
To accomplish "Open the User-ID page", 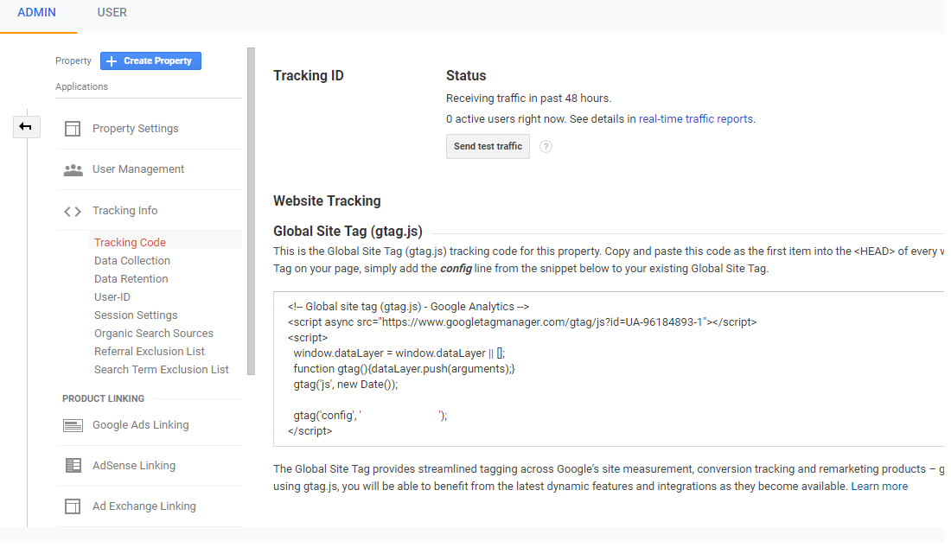I will coord(112,297).
